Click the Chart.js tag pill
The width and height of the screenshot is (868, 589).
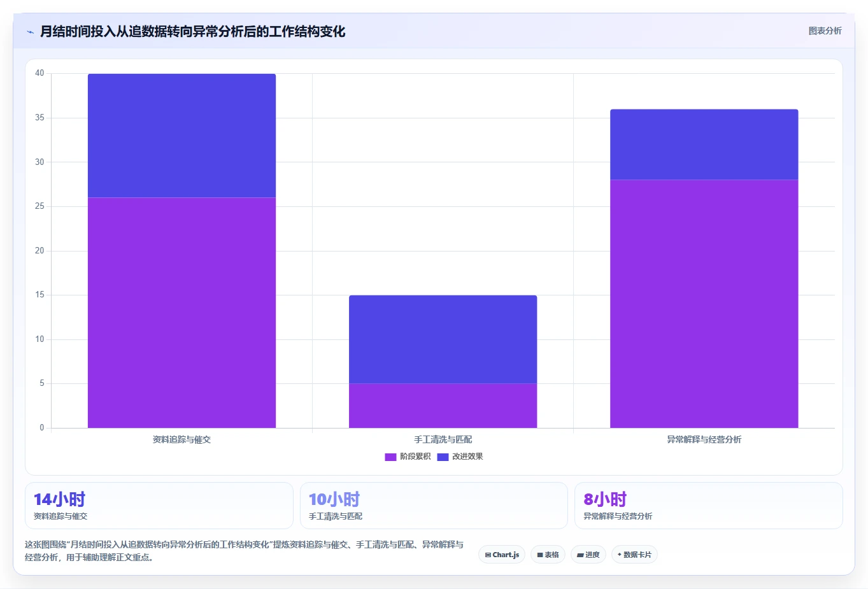tap(502, 555)
